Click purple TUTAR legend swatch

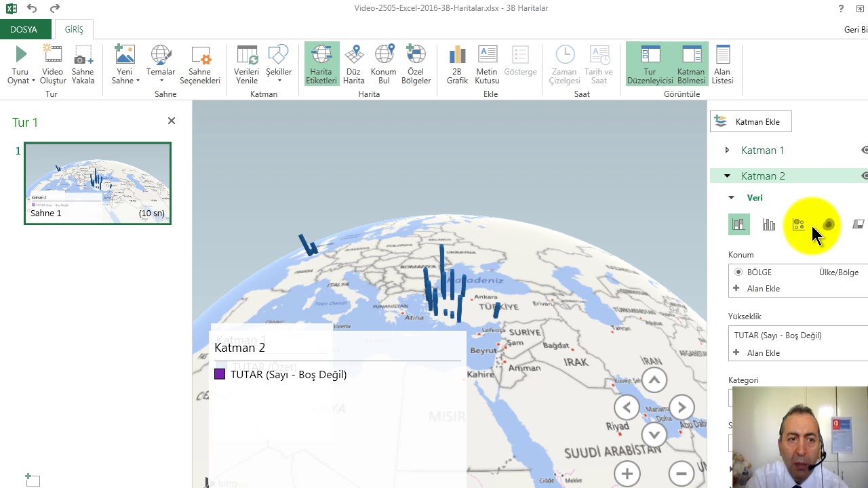[220, 374]
